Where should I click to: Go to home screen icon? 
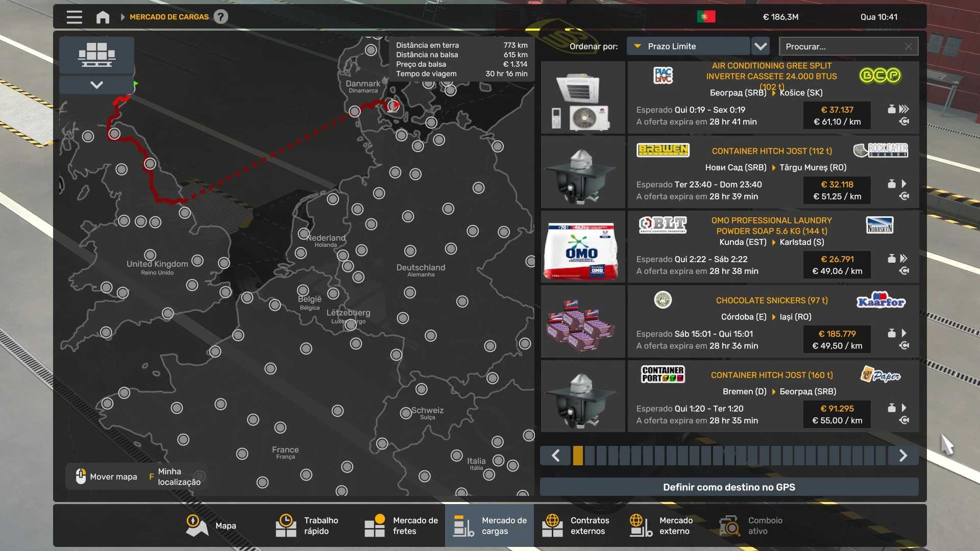pyautogui.click(x=103, y=17)
